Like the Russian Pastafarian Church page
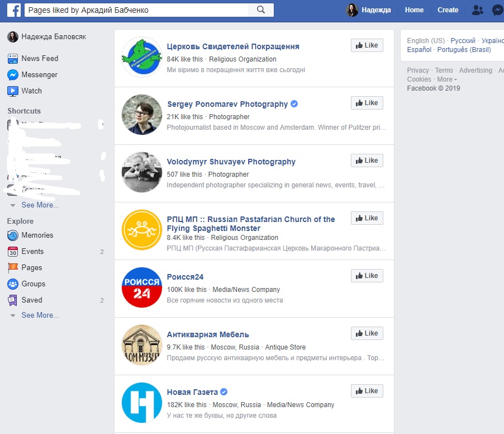The image size is (504, 434). pos(367,218)
